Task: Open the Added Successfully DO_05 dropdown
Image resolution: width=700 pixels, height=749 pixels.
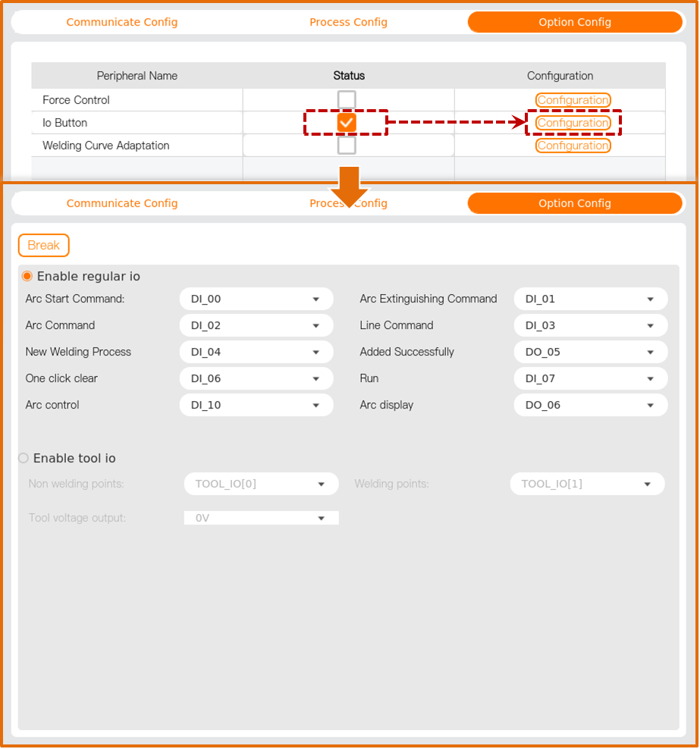Action: [591, 352]
